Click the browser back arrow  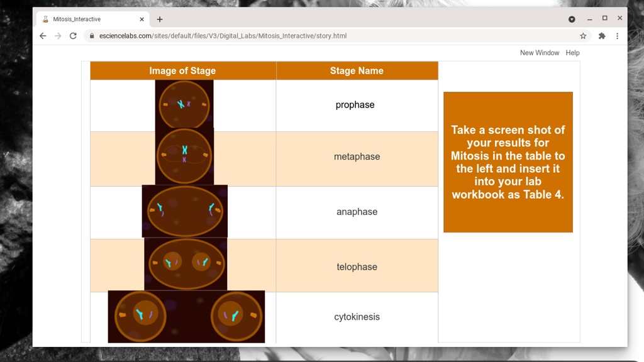[43, 36]
